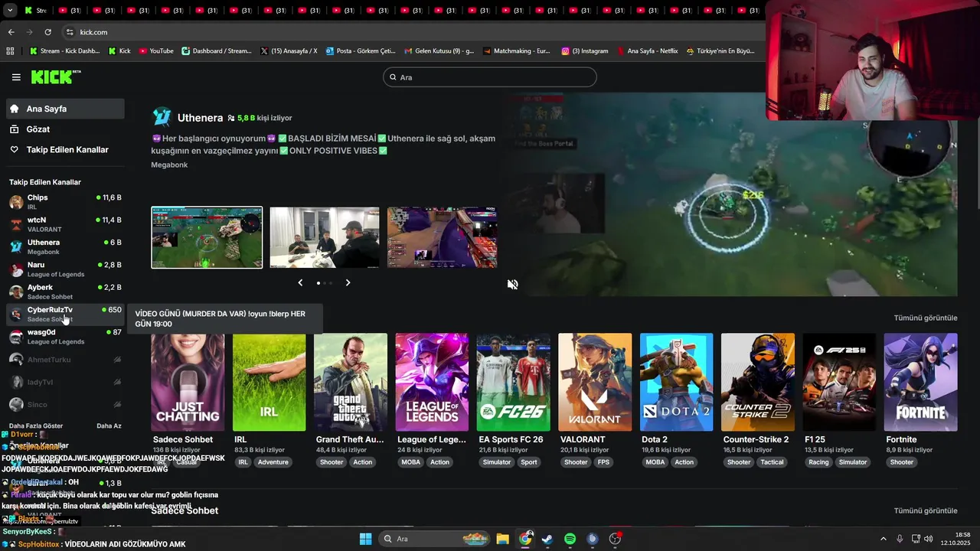This screenshot has height=551, width=980.
Task: Click Simulator tag under EA Sports FC 26
Action: click(496, 462)
